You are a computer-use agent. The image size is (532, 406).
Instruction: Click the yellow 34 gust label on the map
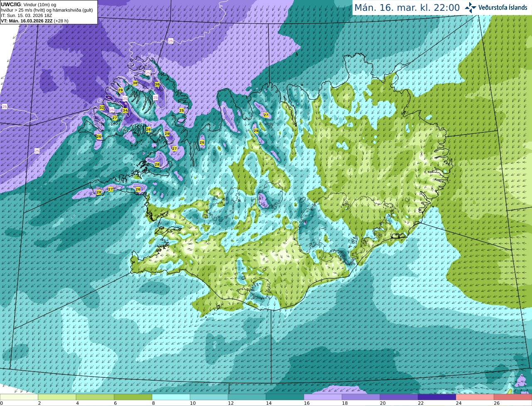[x=125, y=110]
